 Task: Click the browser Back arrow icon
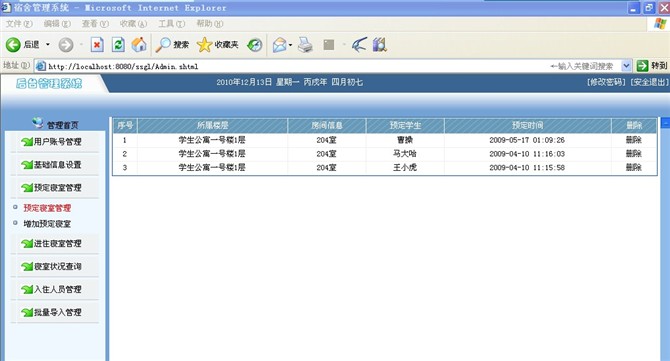pos(13,44)
